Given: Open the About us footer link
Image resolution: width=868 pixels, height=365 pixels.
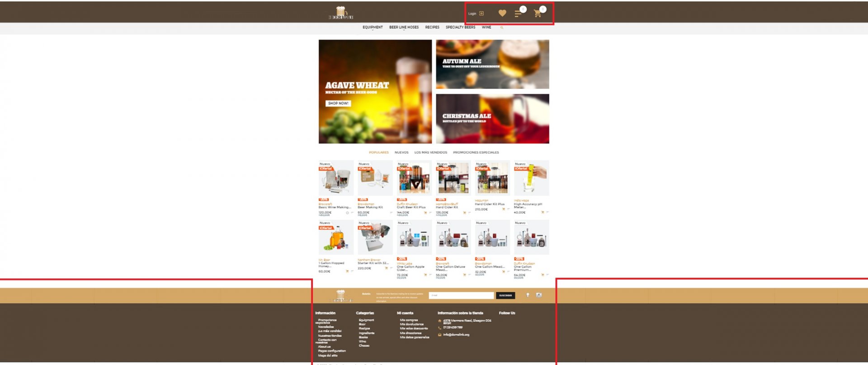Looking at the screenshot, I should (x=324, y=346).
